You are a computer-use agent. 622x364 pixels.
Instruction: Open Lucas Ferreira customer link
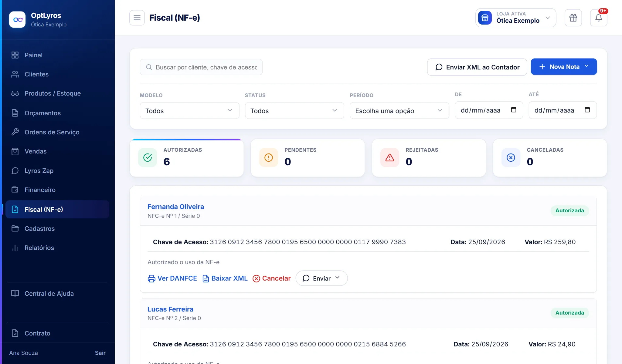170,309
